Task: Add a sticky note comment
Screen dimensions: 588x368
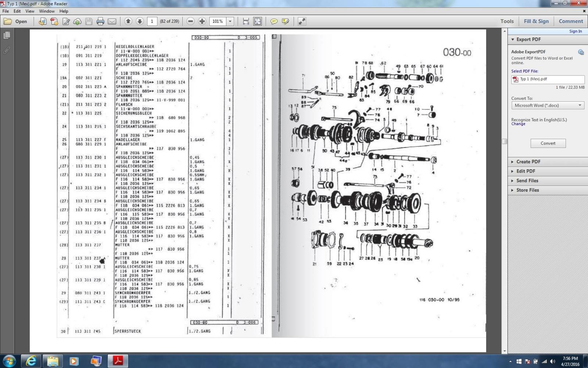Action: [x=274, y=21]
